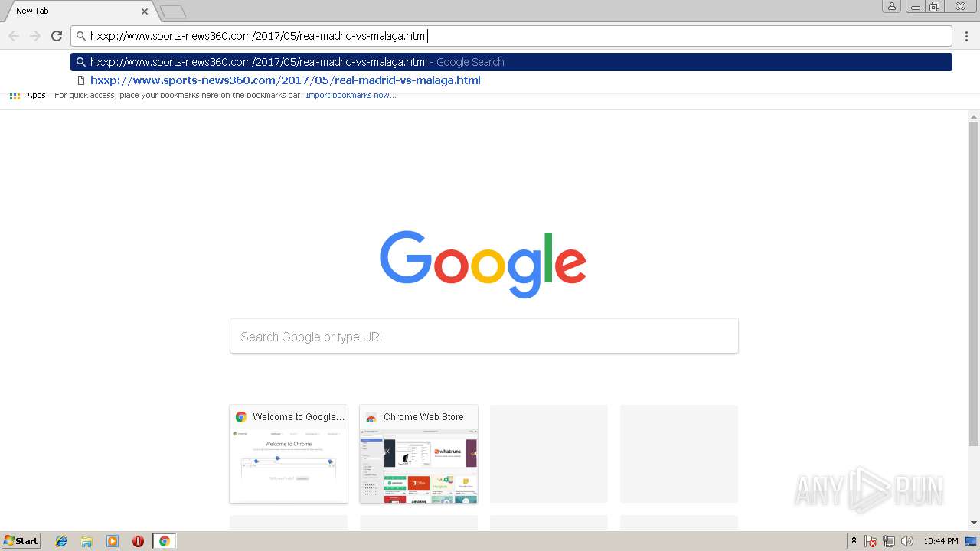The width and height of the screenshot is (980, 551).
Task: Open the Chrome Web Store thumbnail
Action: coord(419,454)
